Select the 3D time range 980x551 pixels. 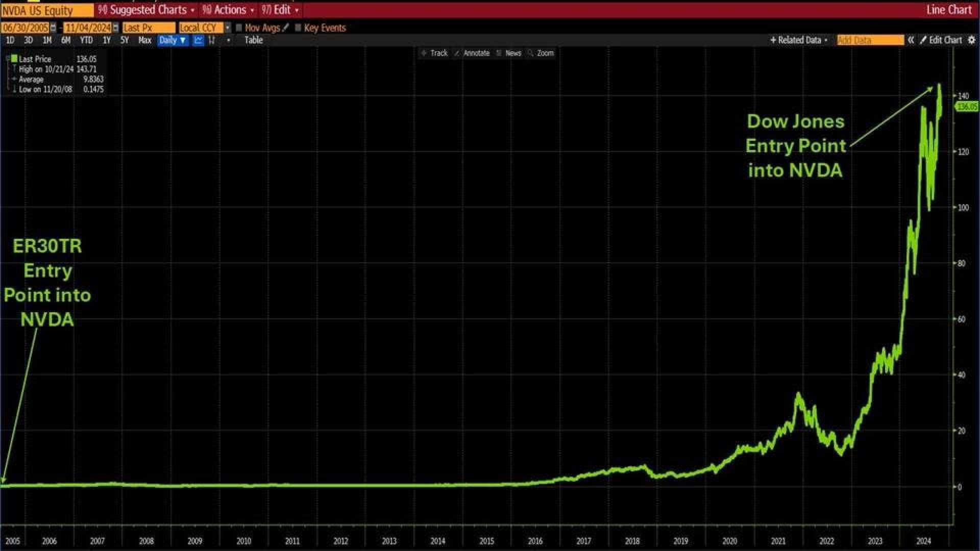pyautogui.click(x=28, y=40)
